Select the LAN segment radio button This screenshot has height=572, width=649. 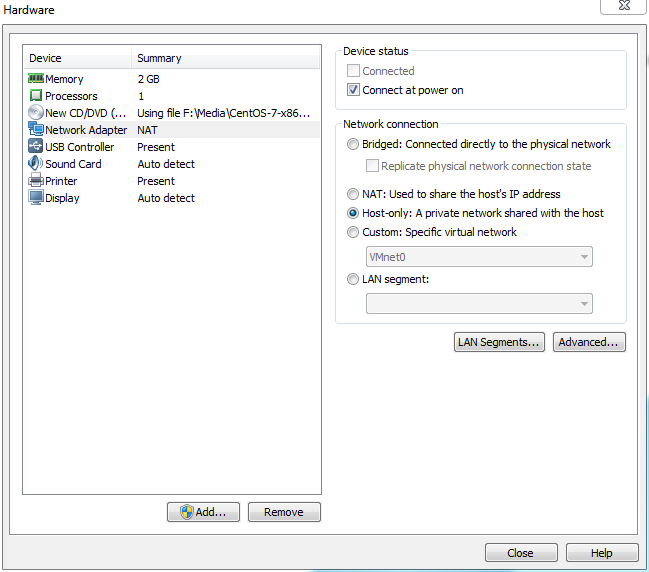point(353,279)
